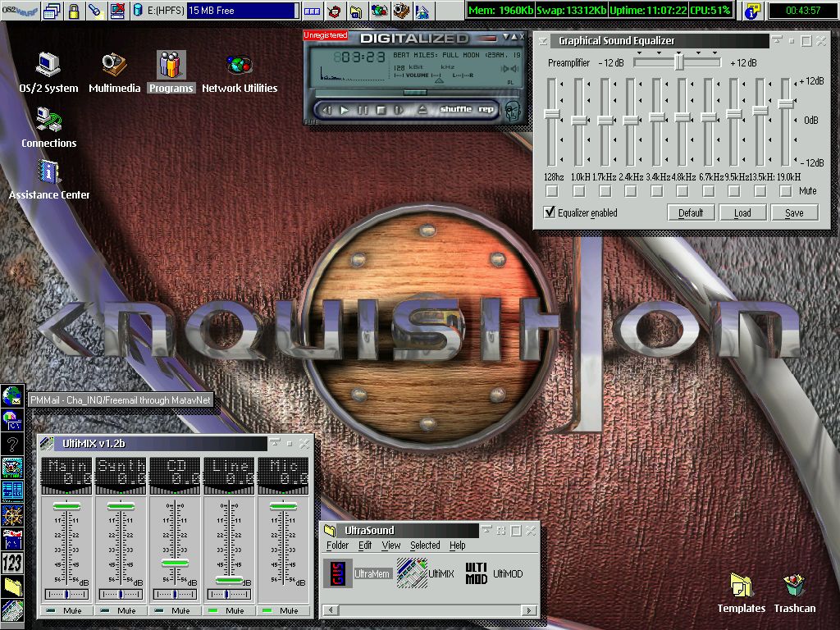Click the Preamplifier slider handle

pos(678,62)
